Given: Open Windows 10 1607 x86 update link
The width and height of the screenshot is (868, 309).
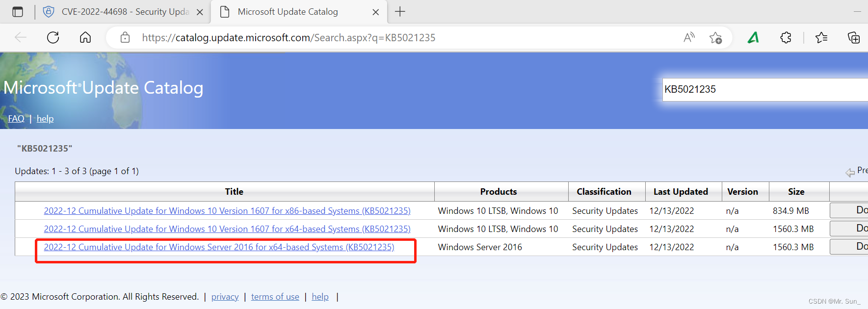Looking at the screenshot, I should coord(227,211).
